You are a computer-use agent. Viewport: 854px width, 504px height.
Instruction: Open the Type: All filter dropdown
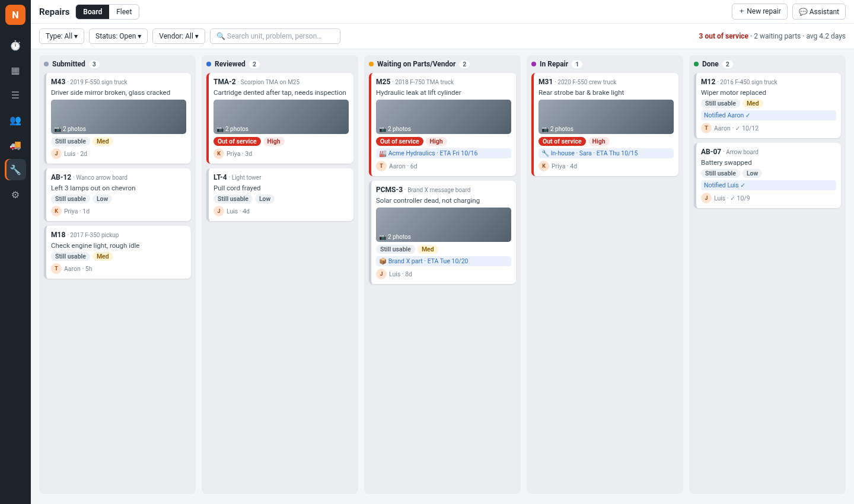click(62, 36)
